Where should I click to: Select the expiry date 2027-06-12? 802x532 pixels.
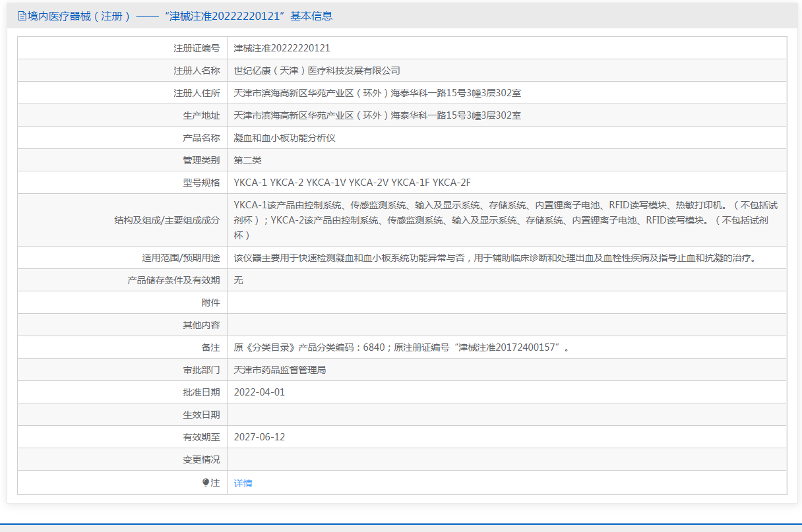click(x=259, y=437)
